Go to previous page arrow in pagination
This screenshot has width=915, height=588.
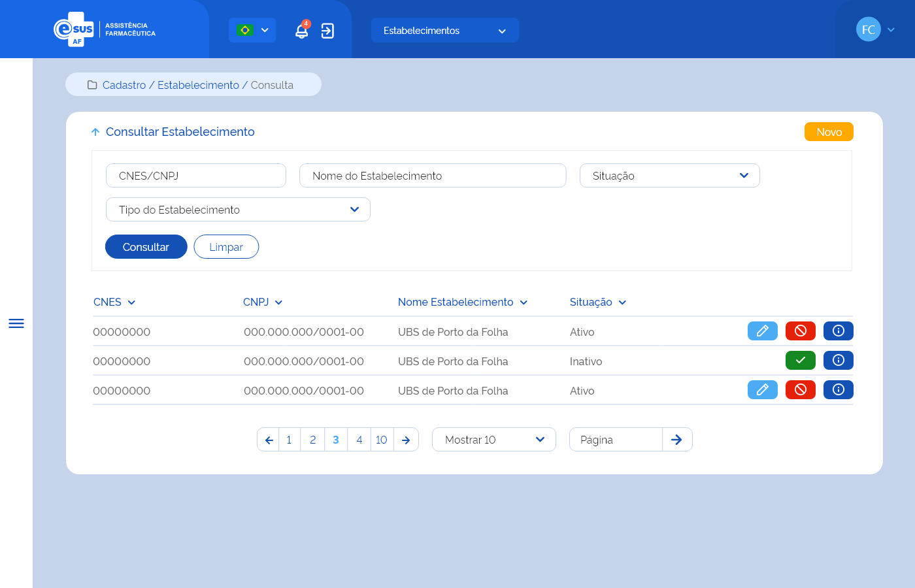tap(269, 440)
